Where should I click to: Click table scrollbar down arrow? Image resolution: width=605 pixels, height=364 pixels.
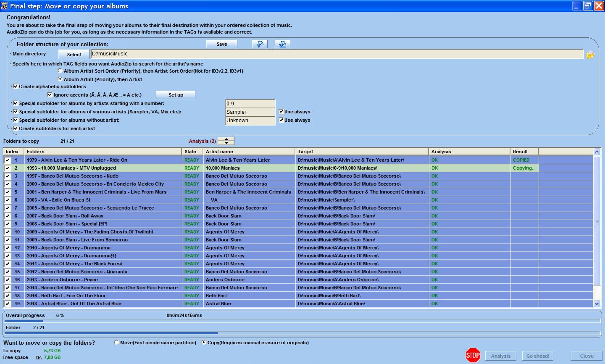[x=597, y=304]
